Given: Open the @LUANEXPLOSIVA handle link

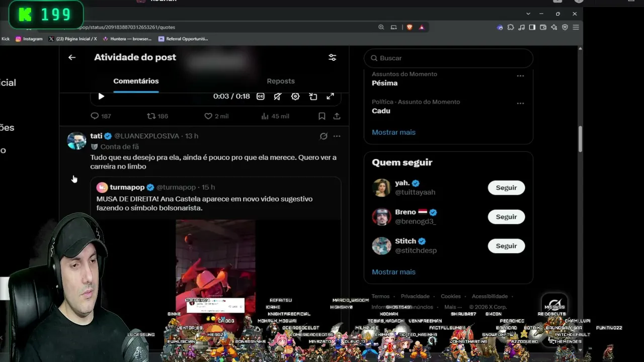Looking at the screenshot, I should 146,136.
